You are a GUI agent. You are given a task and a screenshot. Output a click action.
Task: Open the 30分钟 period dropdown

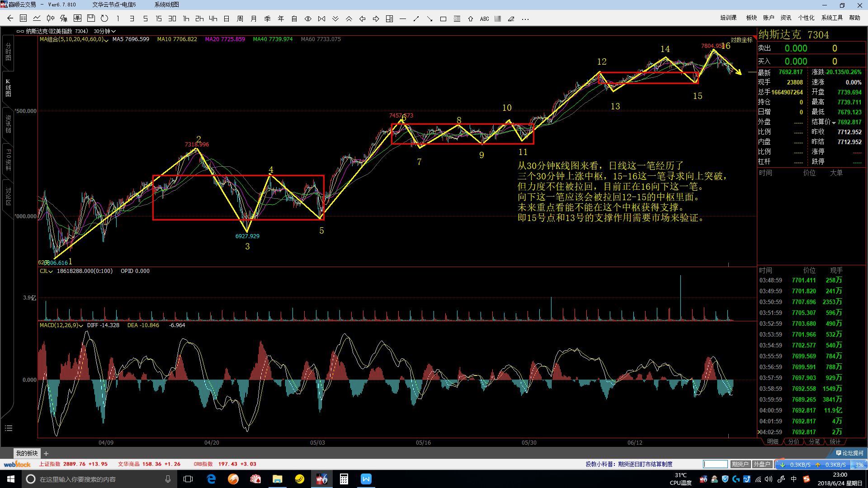[x=105, y=31]
